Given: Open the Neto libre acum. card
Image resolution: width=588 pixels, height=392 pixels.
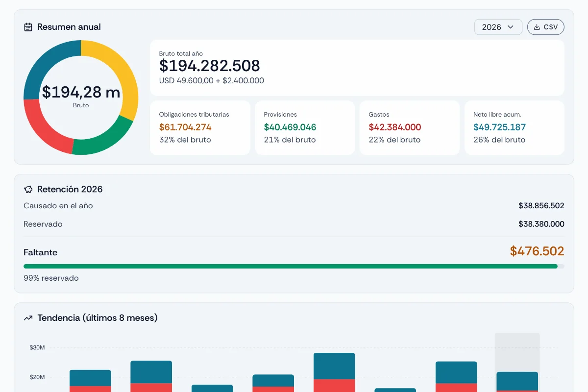Looking at the screenshot, I should click(514, 128).
